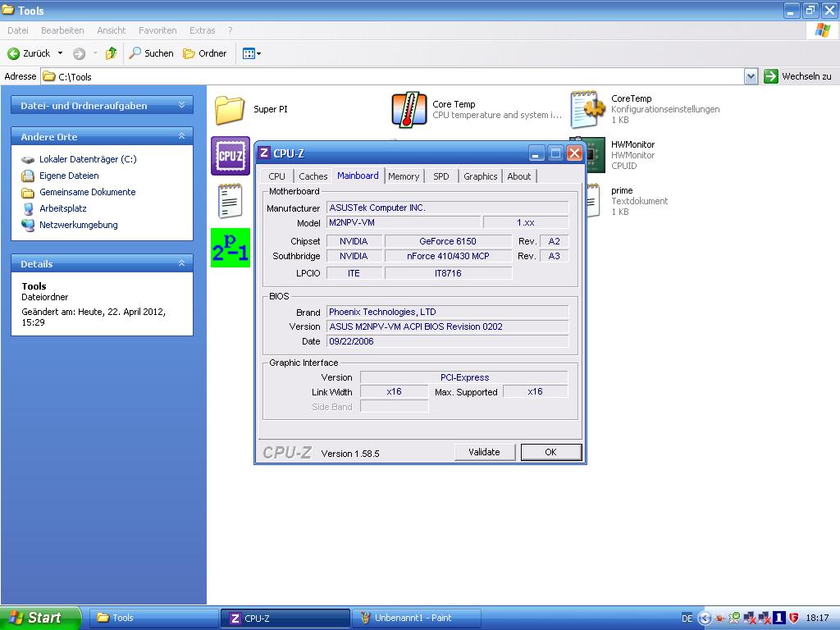Click the Wechseln zu green arrow
The width and height of the screenshot is (840, 630).
(x=771, y=76)
